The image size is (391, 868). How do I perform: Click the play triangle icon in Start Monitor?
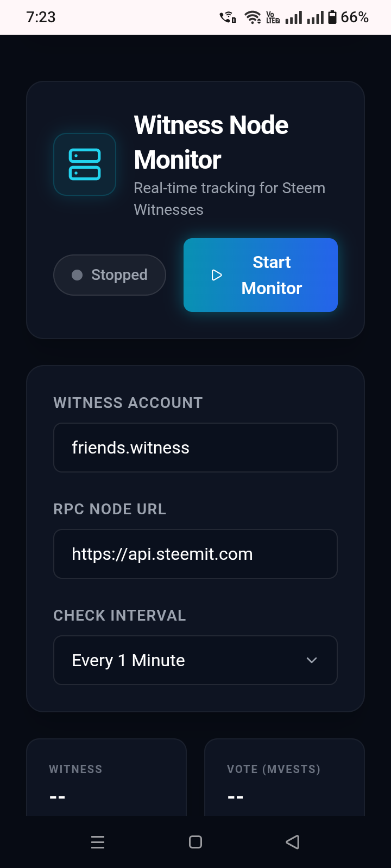tap(217, 275)
